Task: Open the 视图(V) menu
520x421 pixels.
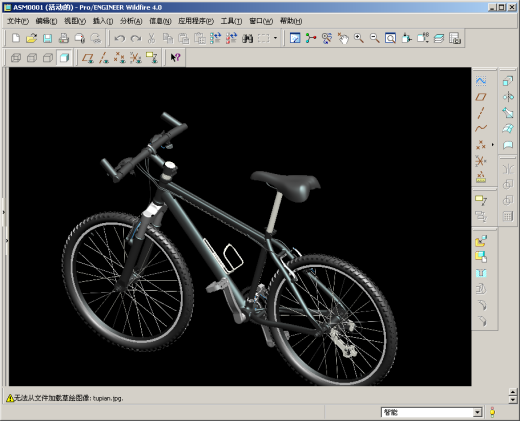Action: pos(75,21)
